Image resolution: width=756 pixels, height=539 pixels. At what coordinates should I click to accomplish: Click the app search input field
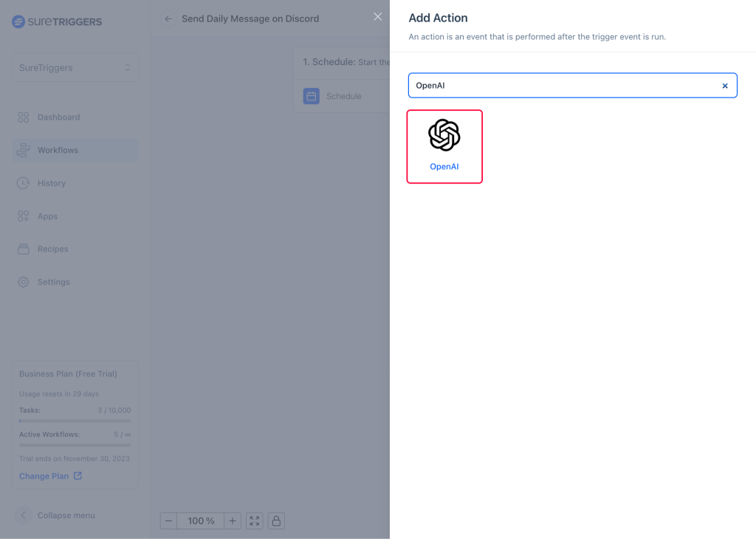tap(565, 86)
